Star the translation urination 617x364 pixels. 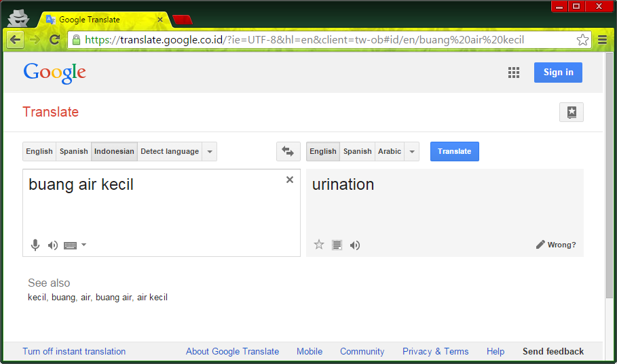click(x=319, y=245)
